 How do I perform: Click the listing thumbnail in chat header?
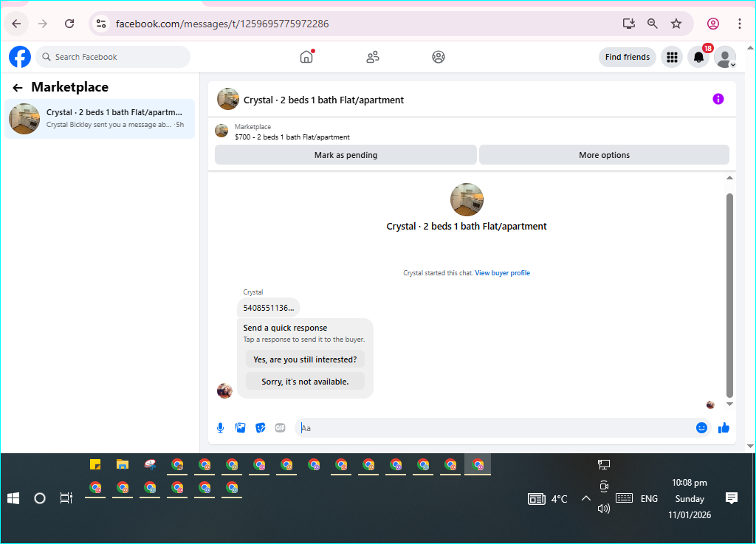(228, 99)
